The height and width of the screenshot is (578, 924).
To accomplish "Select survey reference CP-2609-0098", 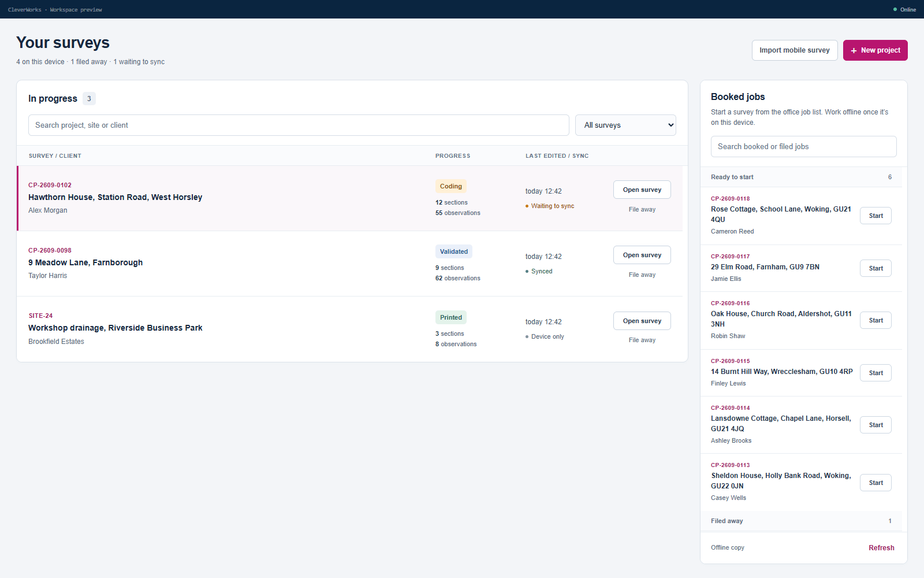I will pos(50,251).
